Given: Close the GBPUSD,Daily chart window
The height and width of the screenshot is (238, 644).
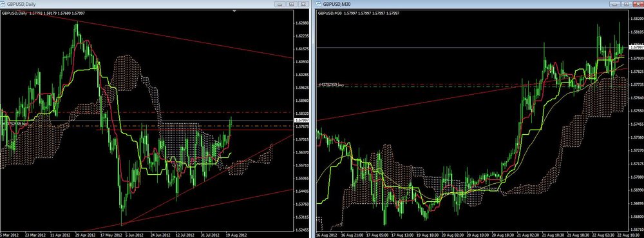Looking at the screenshot, I should coord(303,4).
